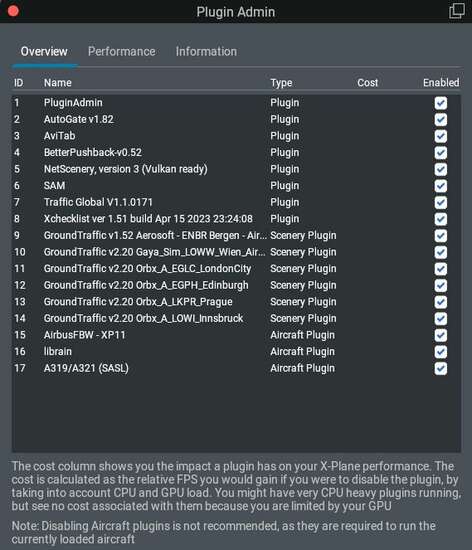Viewport: 472px width, 550px height.
Task: Select GroundTraffic Orbx_A_EGPH_Edinburgh entry
Action: pos(146,285)
